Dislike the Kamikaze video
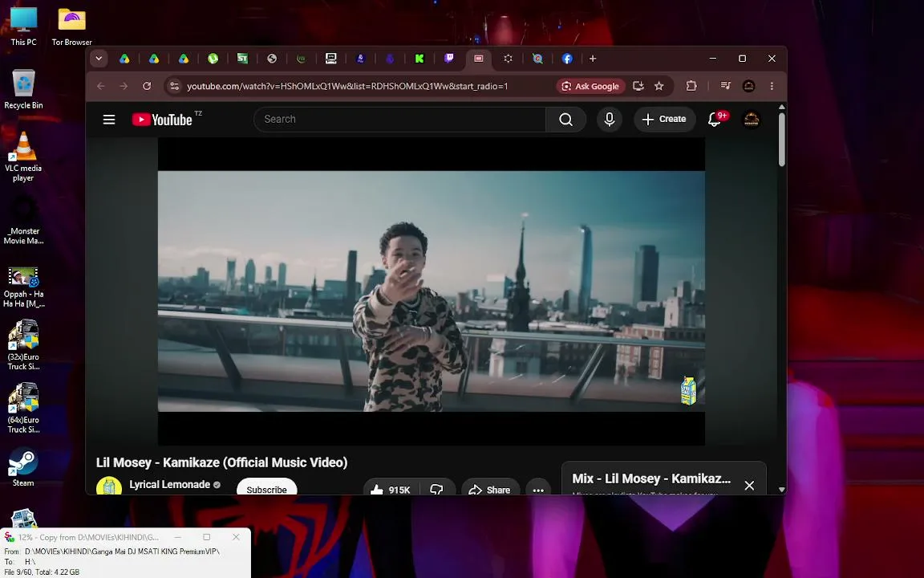Screen dimensions: 924x578 point(436,490)
